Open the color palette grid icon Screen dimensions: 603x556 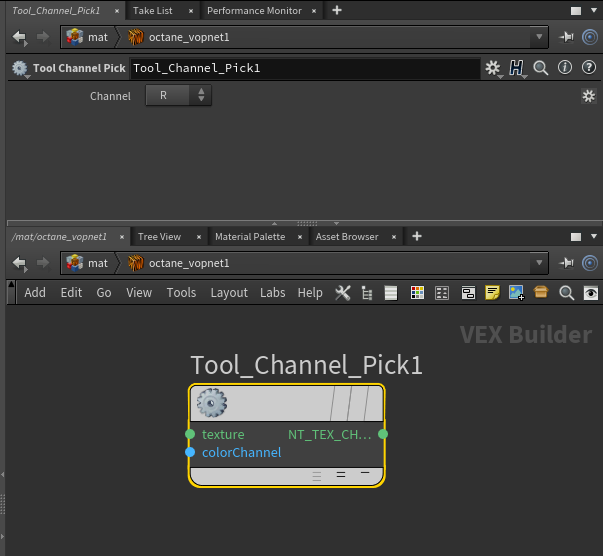coord(417,293)
